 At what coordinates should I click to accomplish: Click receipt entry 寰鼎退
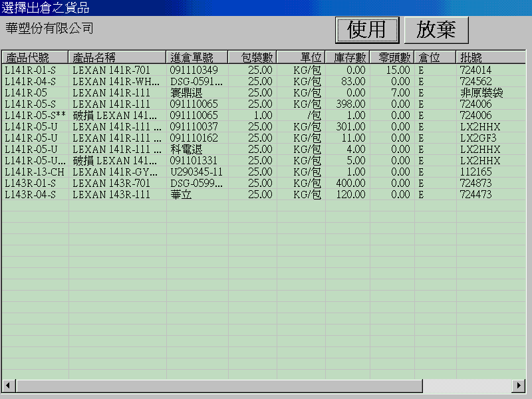(x=186, y=92)
